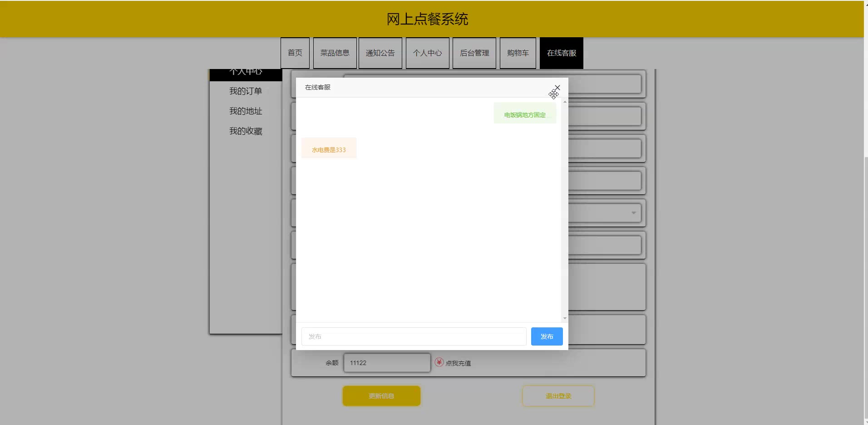Open the 购物车 shopping cart tab
Viewport: 868px width, 425px height.
[x=518, y=53]
